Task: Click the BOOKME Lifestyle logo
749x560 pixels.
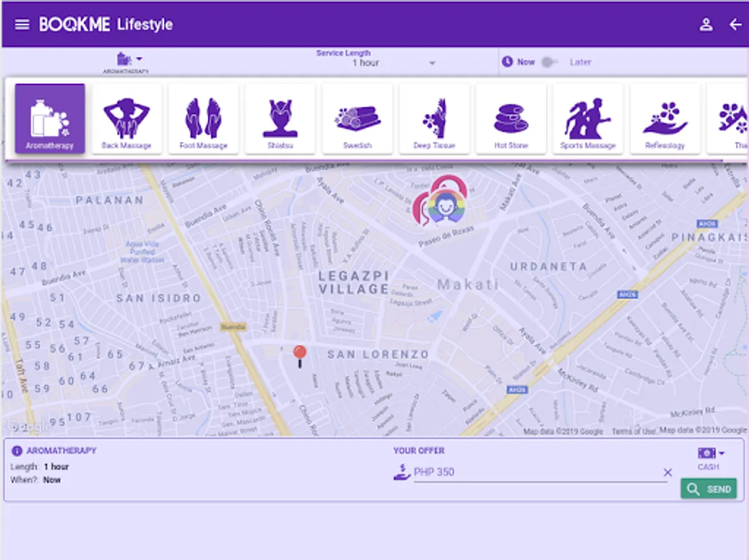Action: pyautogui.click(x=106, y=25)
